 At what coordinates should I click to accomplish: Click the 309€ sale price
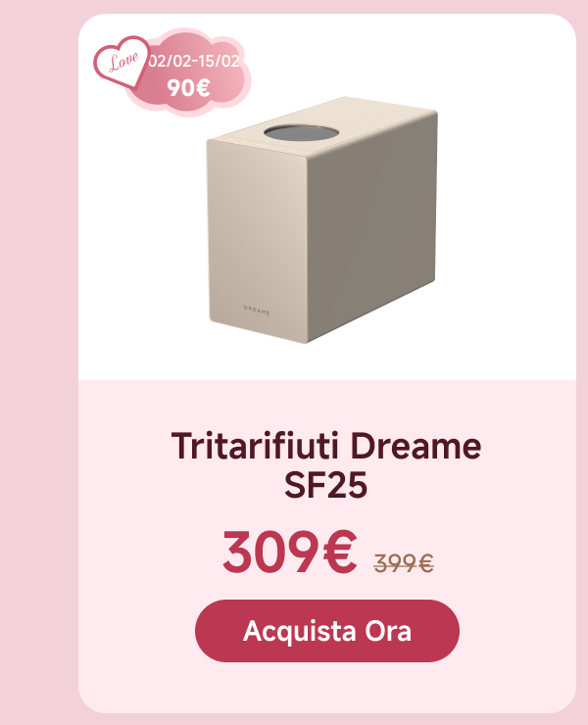coord(288,554)
